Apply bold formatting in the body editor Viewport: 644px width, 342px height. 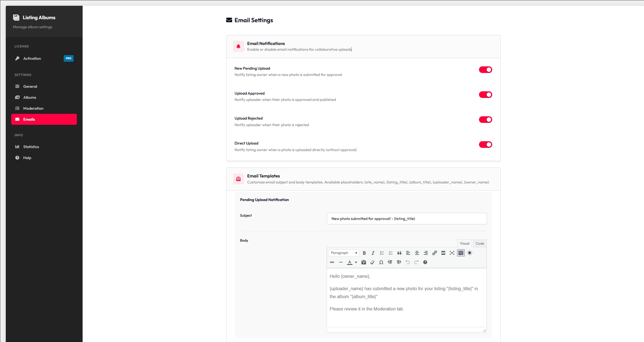tap(364, 253)
